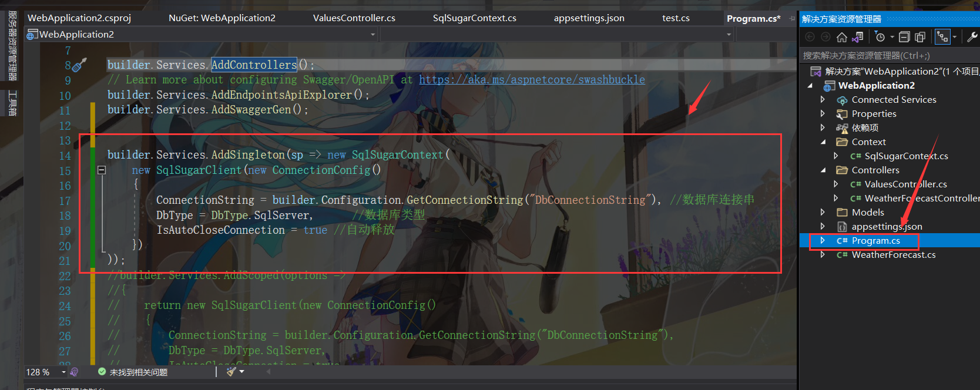Collapse the WebApplication2 project node
980x390 pixels.
pos(810,85)
